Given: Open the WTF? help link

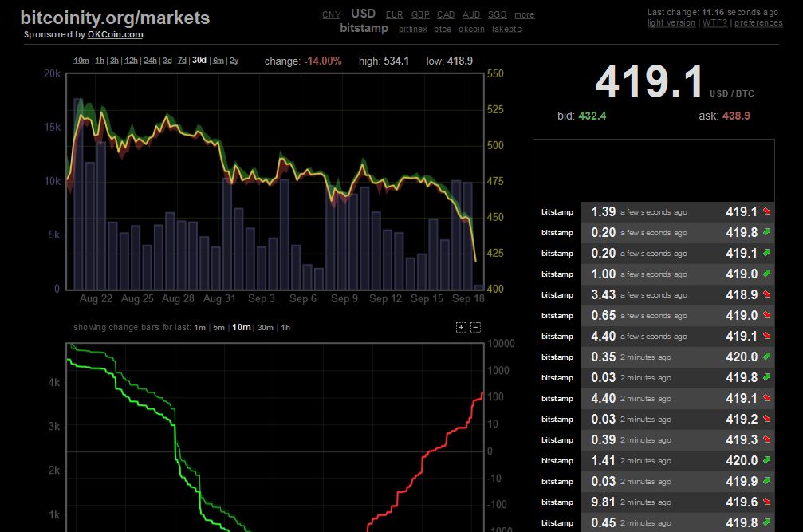Looking at the screenshot, I should 715,22.
